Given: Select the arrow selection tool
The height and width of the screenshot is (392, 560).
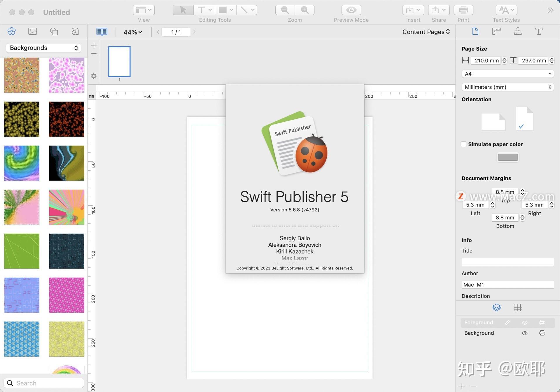Looking at the screenshot, I should tap(183, 10).
